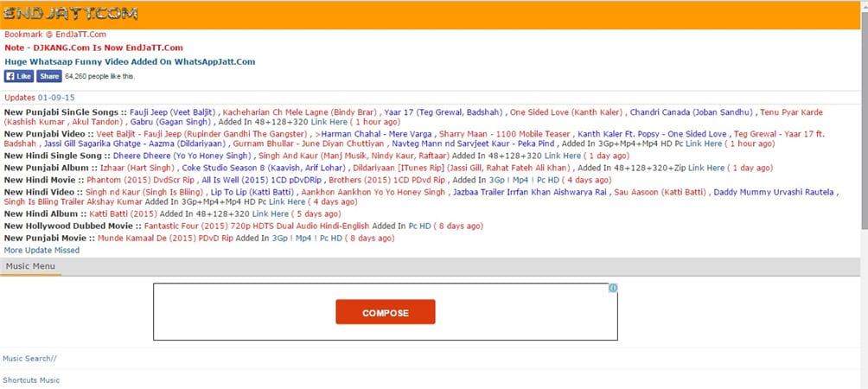Open the Music Search// link
This screenshot has height=389, width=868.
click(29, 359)
